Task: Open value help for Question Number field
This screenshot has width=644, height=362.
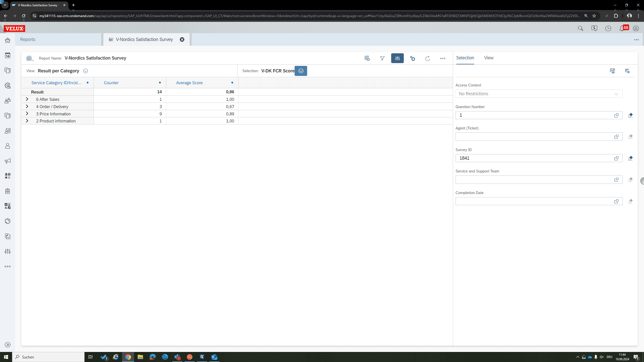Action: click(616, 115)
